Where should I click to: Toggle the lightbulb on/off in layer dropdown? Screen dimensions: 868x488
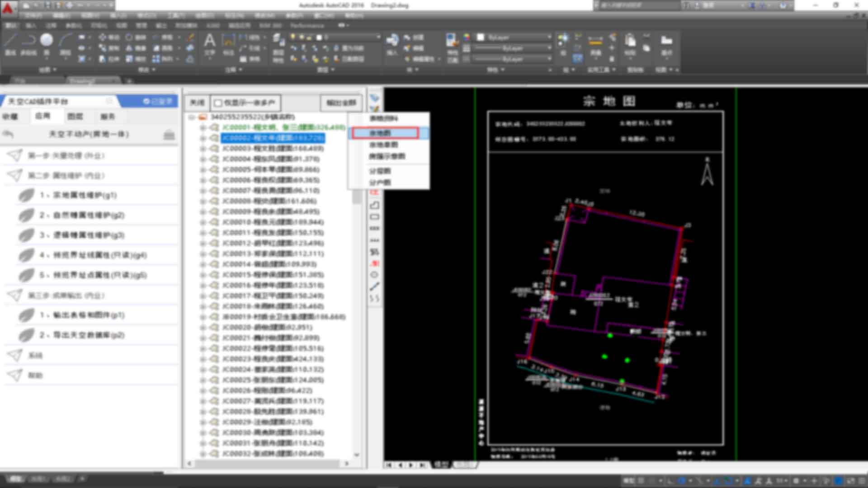293,37
